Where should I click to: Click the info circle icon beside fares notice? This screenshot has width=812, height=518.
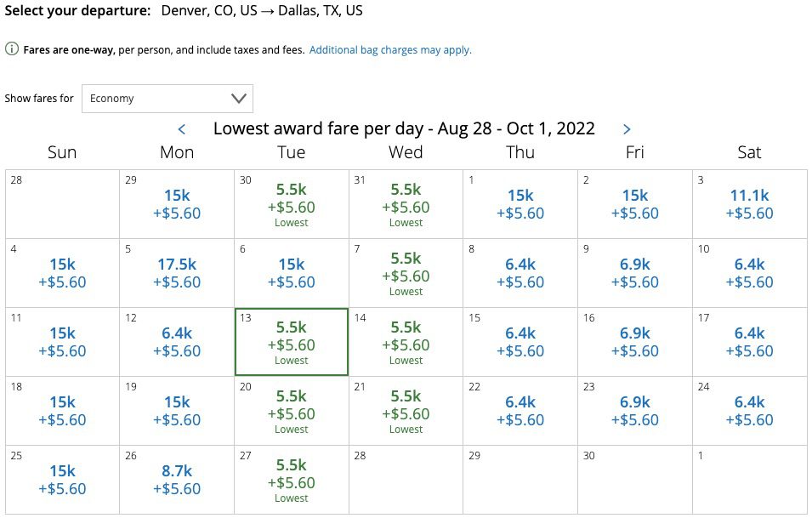pos(9,50)
